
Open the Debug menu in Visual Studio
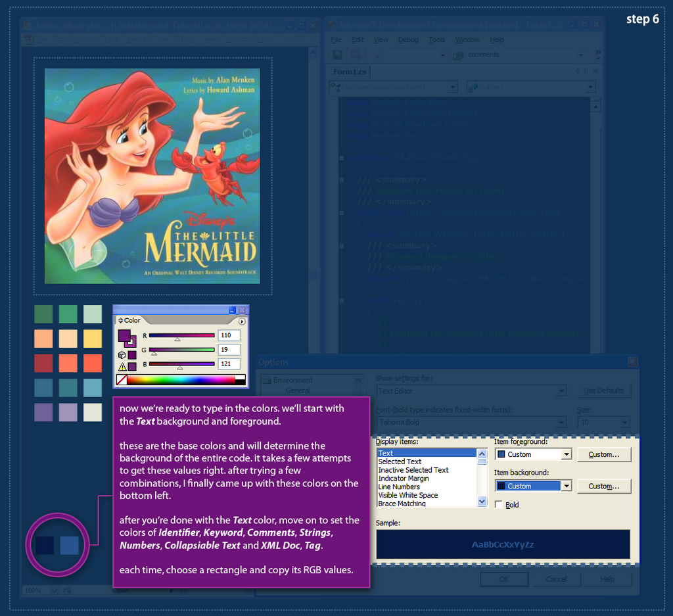click(x=408, y=39)
